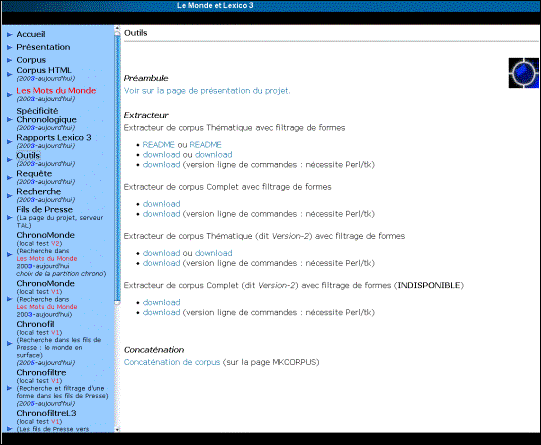Screen dimensions: 541x445
Task: Click the arrow icon beside Rapports Lexico 3
Action: coord(10,141)
